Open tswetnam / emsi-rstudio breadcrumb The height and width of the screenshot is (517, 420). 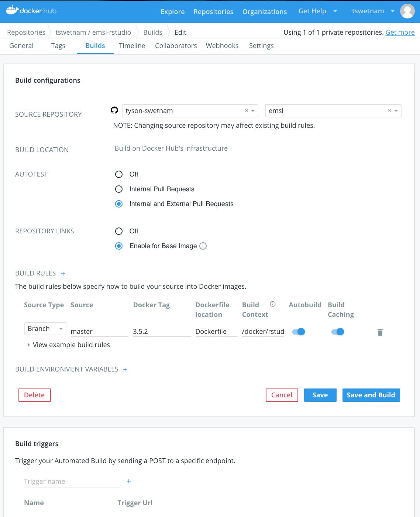(x=93, y=32)
